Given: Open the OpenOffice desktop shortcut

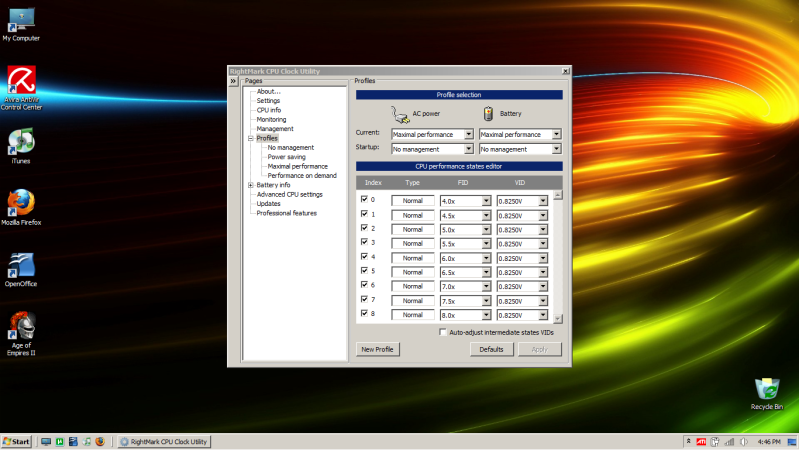Looking at the screenshot, I should tap(21, 265).
